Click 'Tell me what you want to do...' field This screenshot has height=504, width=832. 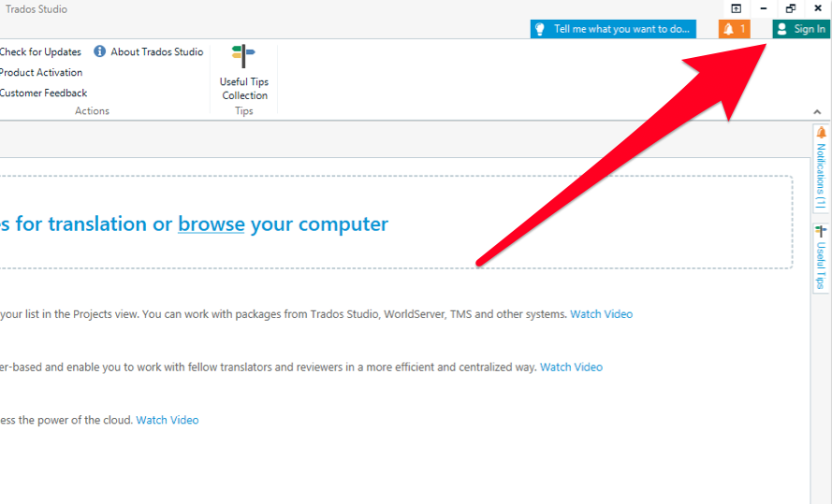tap(613, 29)
